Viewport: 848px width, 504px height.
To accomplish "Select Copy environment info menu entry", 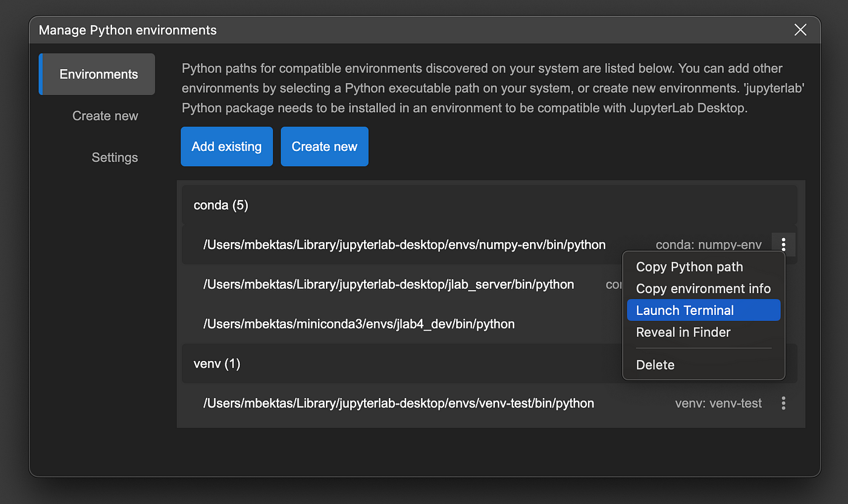I will [x=703, y=289].
